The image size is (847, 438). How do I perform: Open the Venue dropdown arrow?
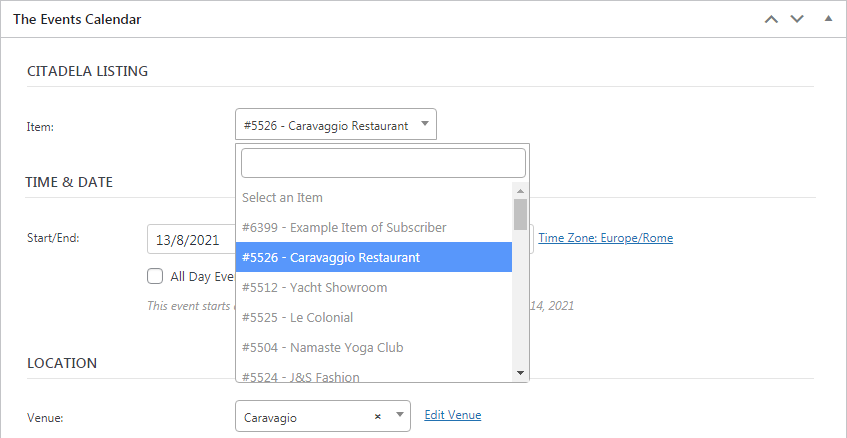[399, 416]
